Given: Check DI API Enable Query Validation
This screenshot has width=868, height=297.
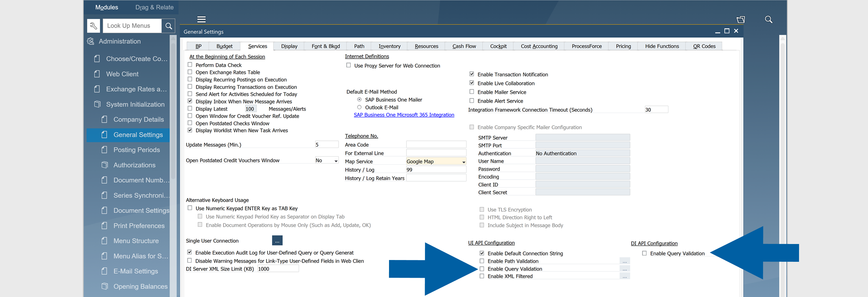Looking at the screenshot, I should coord(644,253).
